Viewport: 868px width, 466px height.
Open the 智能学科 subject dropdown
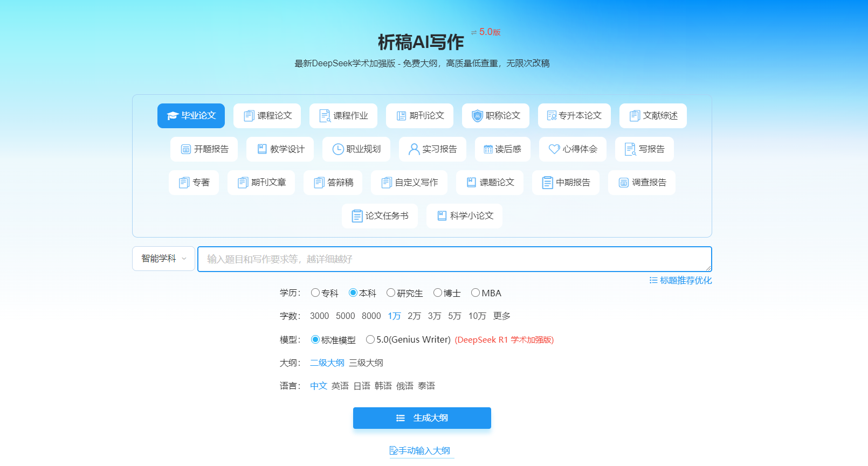click(x=163, y=259)
